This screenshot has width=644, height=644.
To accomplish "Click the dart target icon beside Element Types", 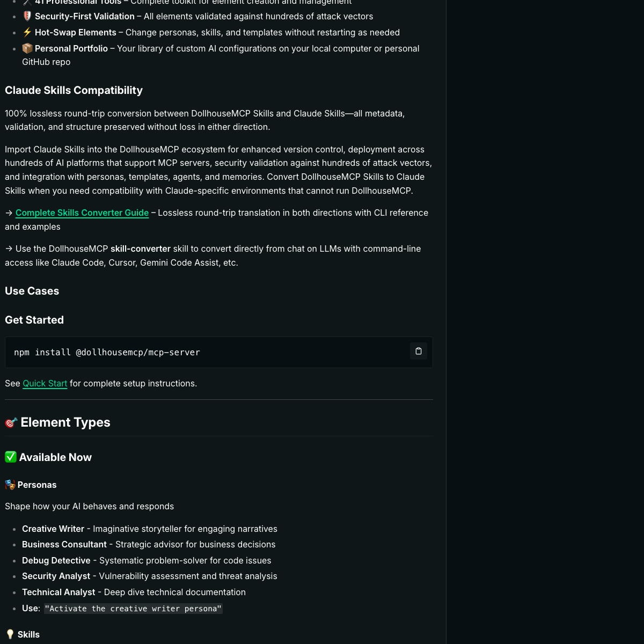I will tap(11, 423).
